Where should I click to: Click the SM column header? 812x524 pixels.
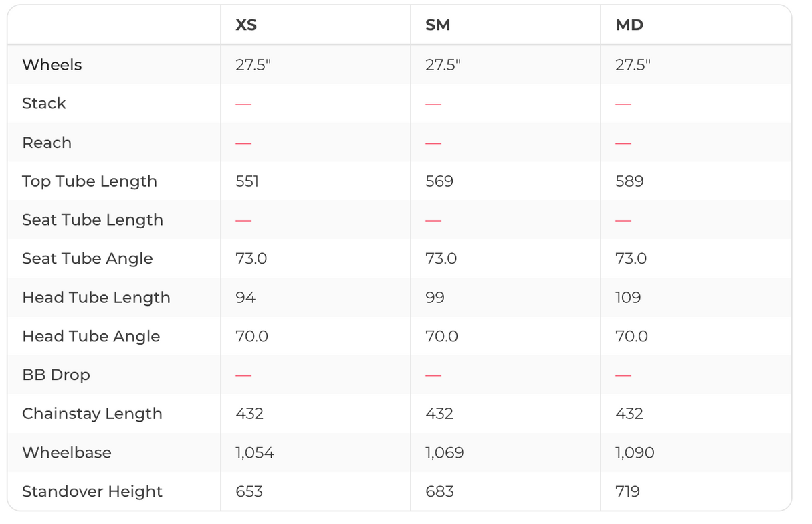coord(437,25)
